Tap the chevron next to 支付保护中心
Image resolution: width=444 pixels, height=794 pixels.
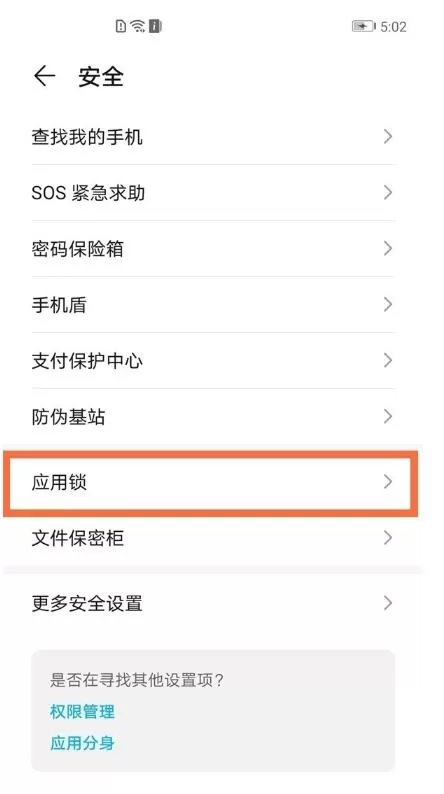click(388, 361)
